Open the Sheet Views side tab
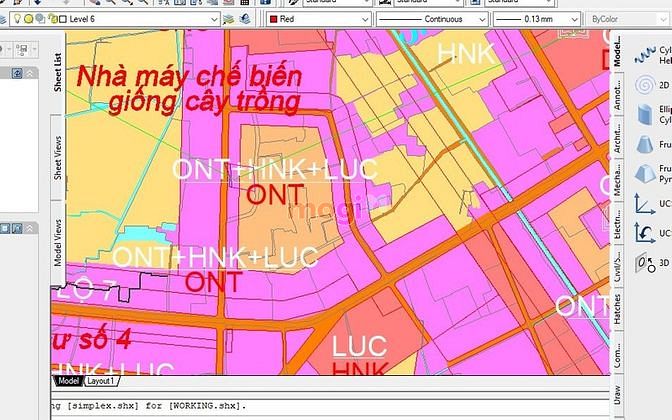The height and width of the screenshot is (420, 672). (x=58, y=160)
